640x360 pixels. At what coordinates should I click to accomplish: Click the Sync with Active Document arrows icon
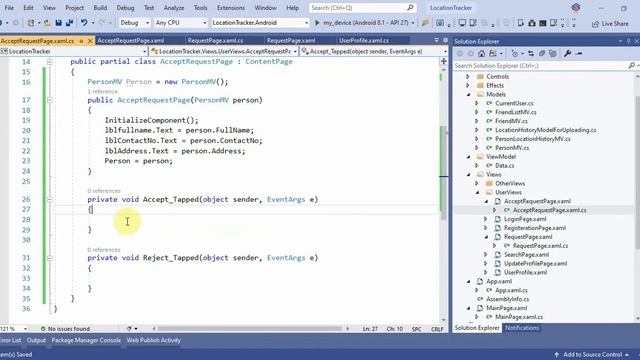(531, 53)
